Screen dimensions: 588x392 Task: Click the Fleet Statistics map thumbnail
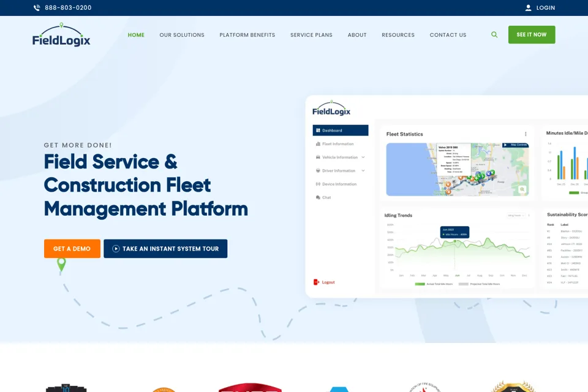point(458,169)
